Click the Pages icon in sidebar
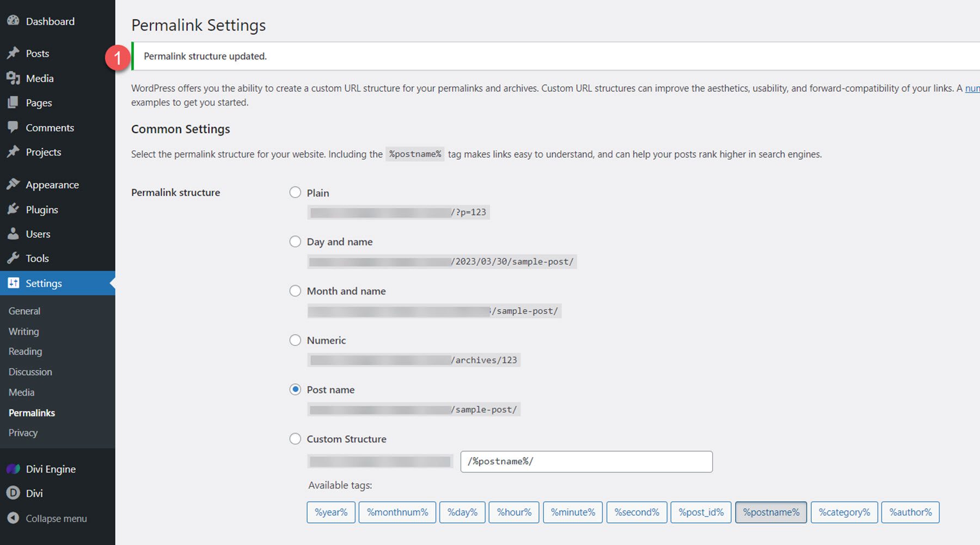This screenshot has width=980, height=545. (x=13, y=102)
